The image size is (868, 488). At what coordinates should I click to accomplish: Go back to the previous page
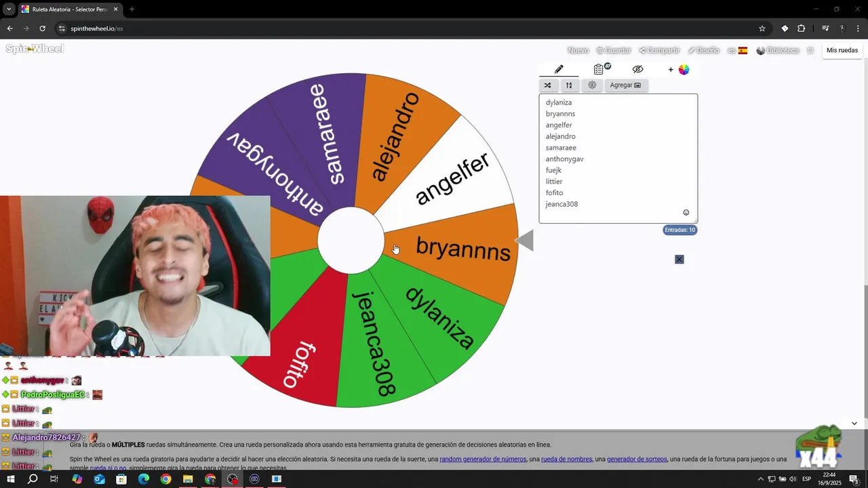pos(9,28)
